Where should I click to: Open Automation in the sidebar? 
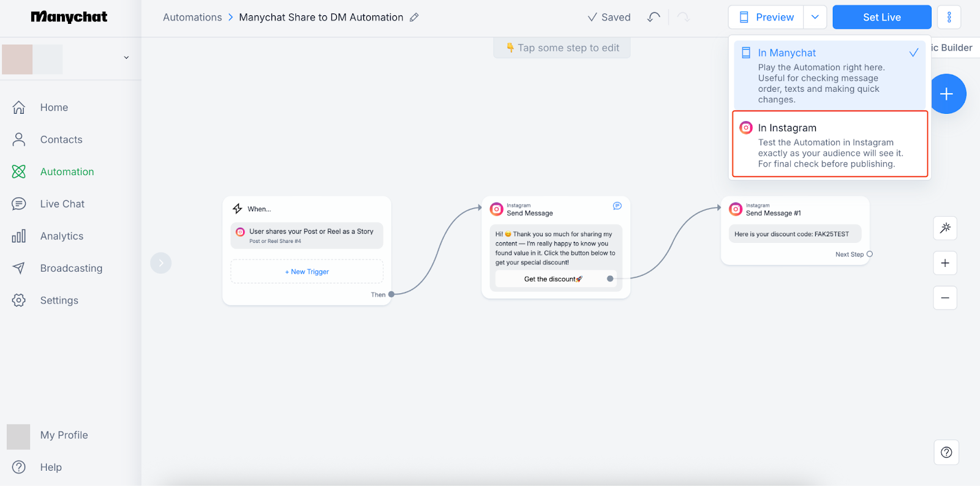coord(67,172)
